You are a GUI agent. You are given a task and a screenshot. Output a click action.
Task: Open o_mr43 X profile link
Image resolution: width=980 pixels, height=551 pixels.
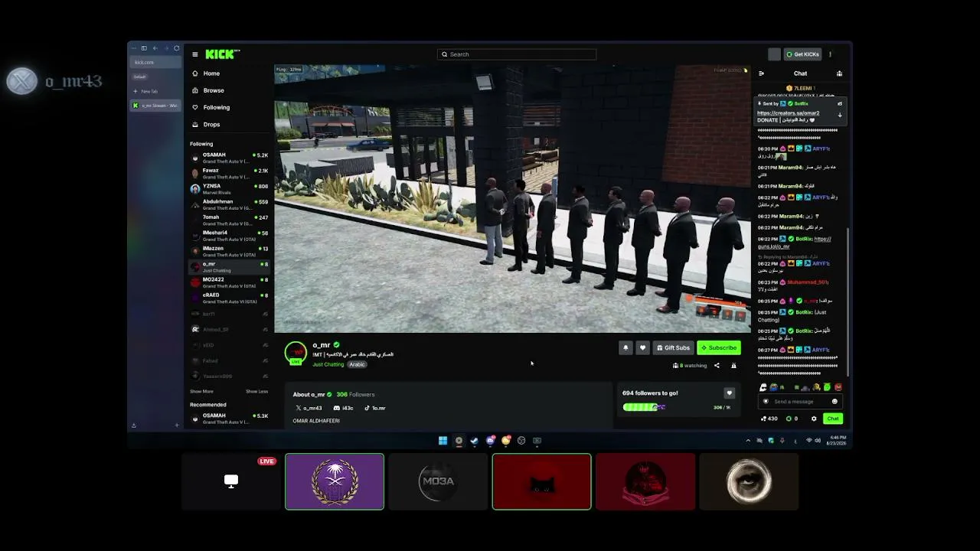309,408
